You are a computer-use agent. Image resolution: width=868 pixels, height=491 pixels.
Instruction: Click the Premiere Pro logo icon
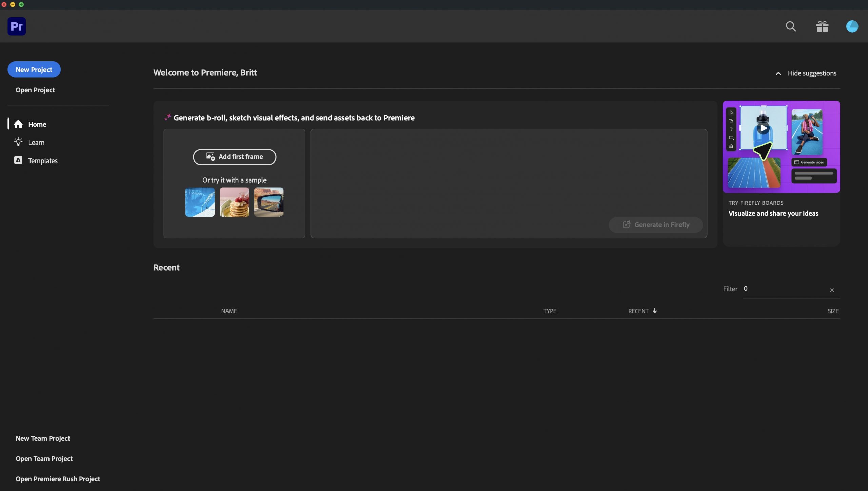(x=17, y=26)
